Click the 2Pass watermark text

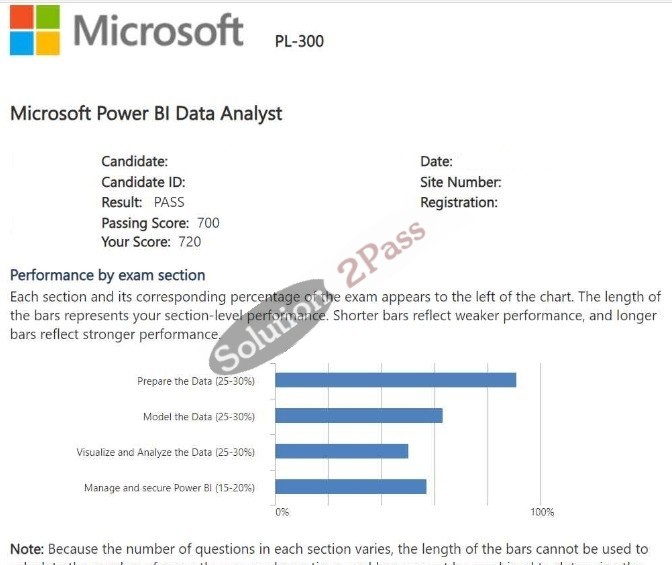[381, 252]
